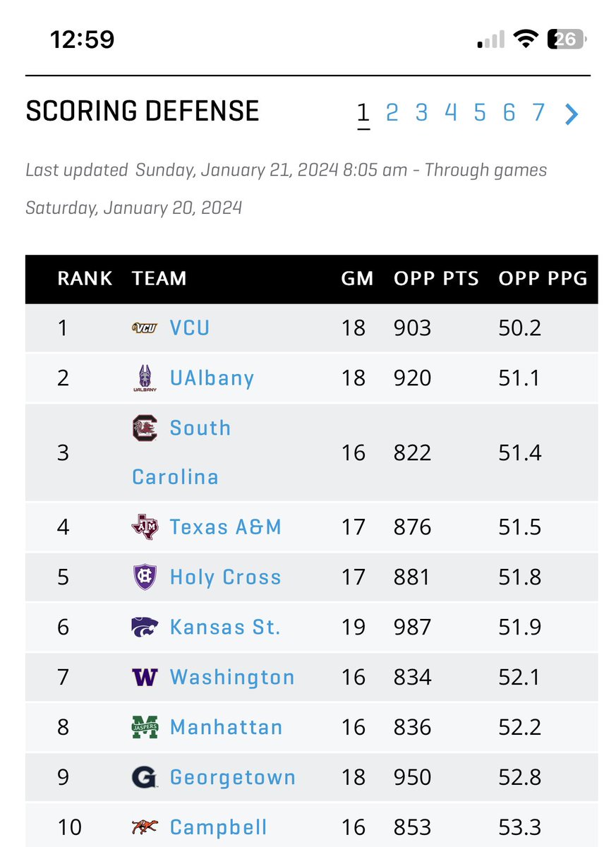Screen dimensions: 616x847
Task: Open the VCU team link
Action: [x=190, y=328]
